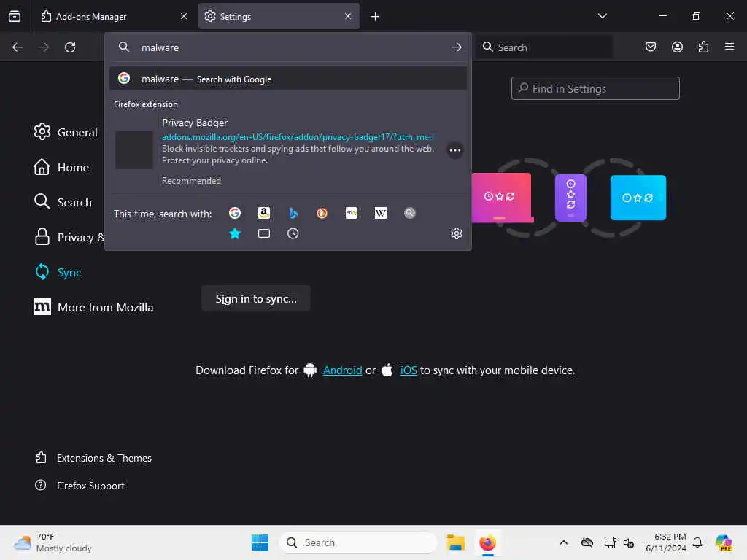747x560 pixels.
Task: Show hidden system tray icons
Action: click(x=564, y=542)
